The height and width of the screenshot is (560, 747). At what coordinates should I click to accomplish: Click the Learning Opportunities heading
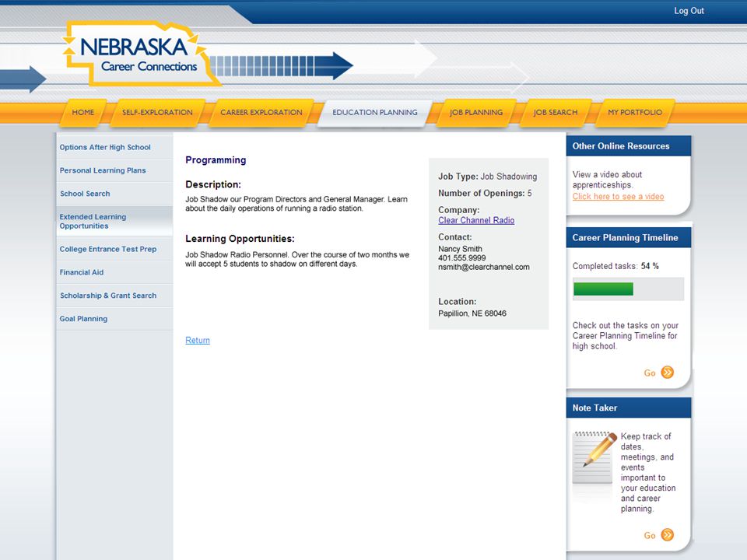(x=240, y=239)
